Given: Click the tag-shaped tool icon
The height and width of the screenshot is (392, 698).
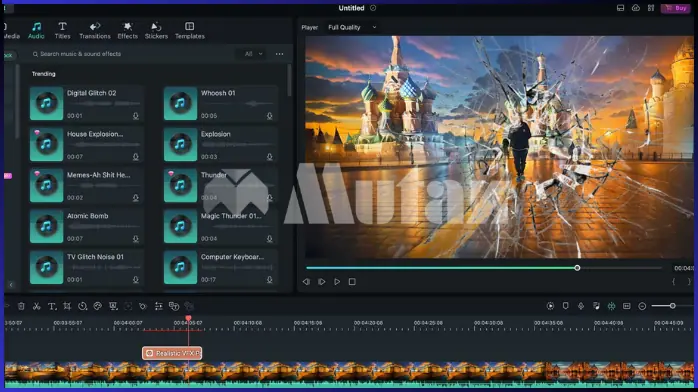Looking at the screenshot, I should (x=143, y=306).
